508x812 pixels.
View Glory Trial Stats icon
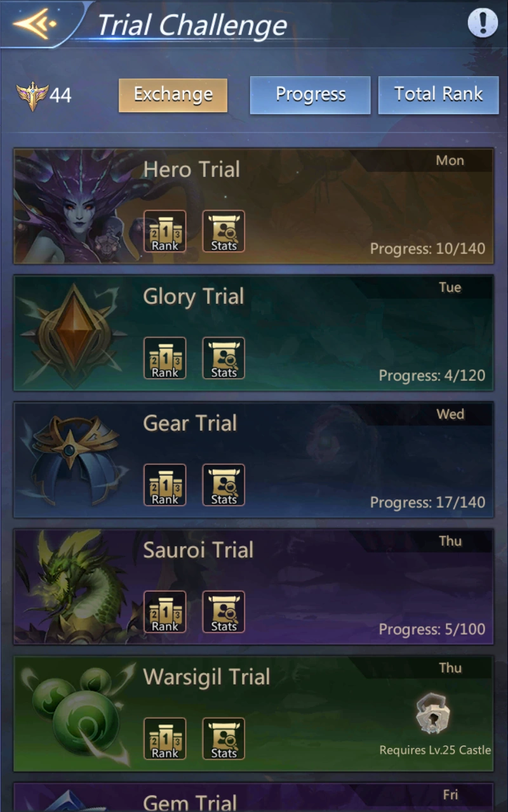tap(224, 358)
